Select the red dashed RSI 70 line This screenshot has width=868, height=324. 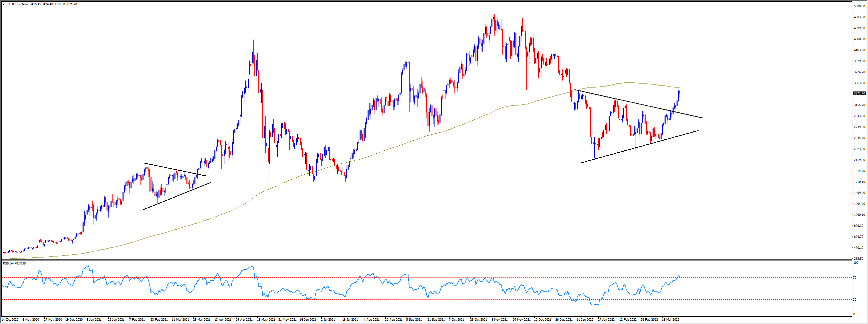pos(404,277)
